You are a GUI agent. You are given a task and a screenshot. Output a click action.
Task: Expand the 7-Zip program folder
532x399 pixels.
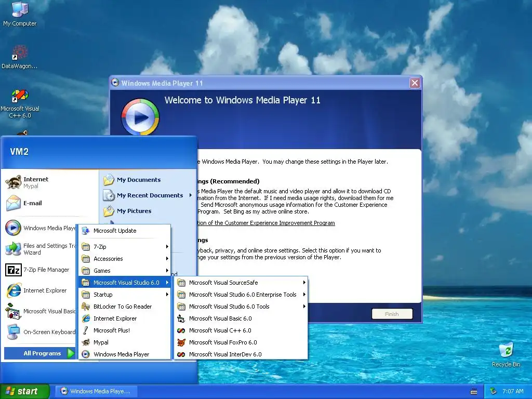125,247
